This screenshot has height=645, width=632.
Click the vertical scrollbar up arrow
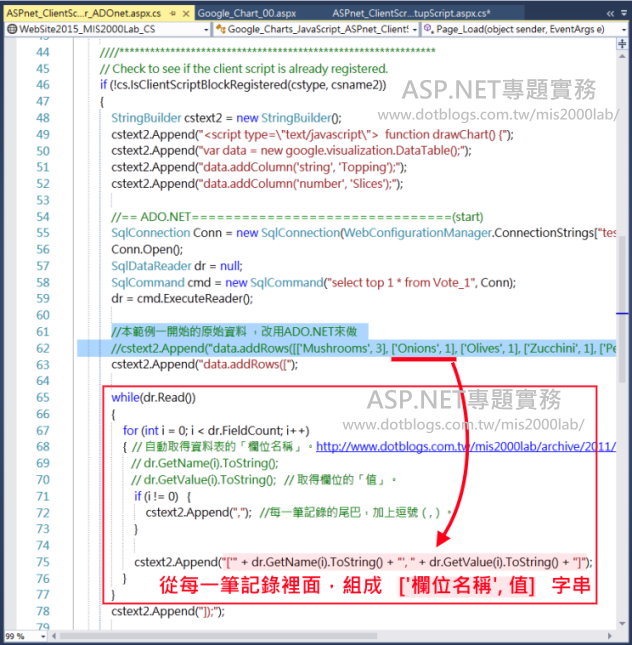[622, 56]
